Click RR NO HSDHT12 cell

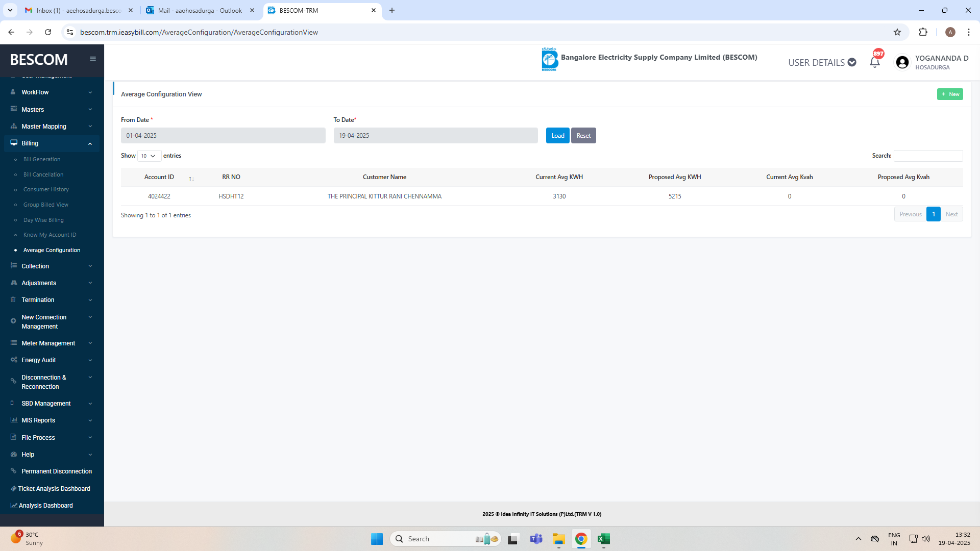point(231,196)
